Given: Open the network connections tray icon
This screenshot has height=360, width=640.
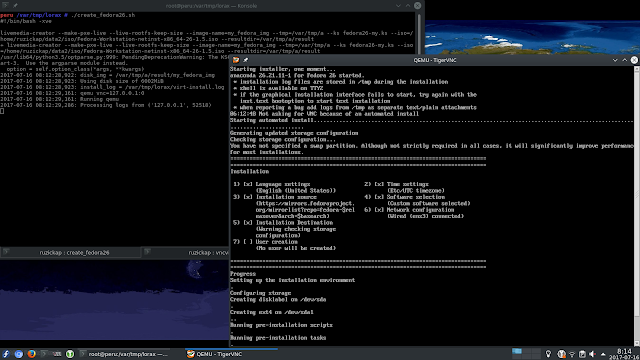Looking at the screenshot, I should click(572, 354).
